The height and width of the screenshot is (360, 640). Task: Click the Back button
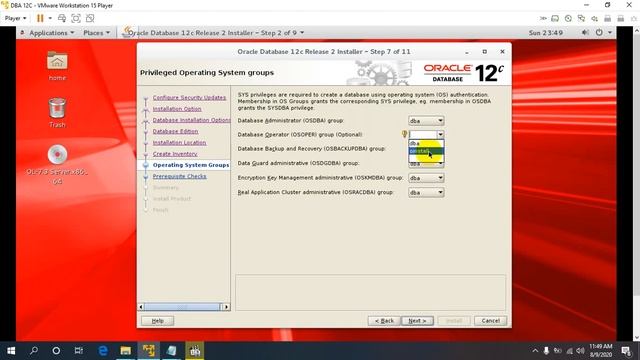coord(384,321)
